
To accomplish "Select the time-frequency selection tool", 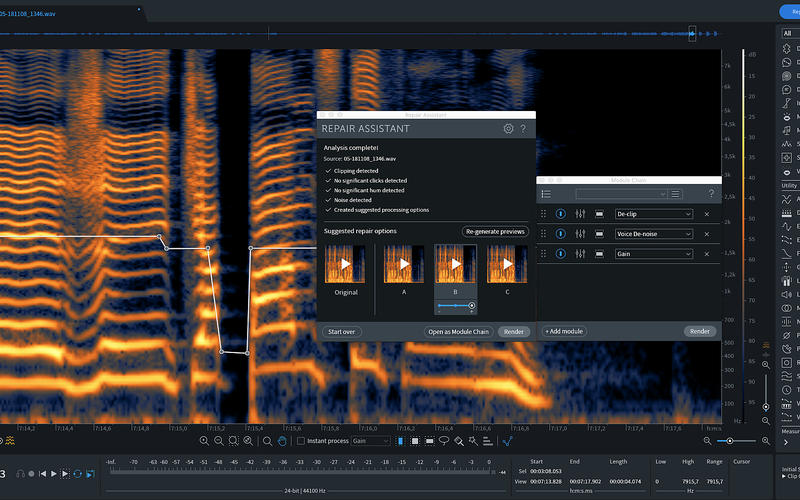I will [x=415, y=441].
